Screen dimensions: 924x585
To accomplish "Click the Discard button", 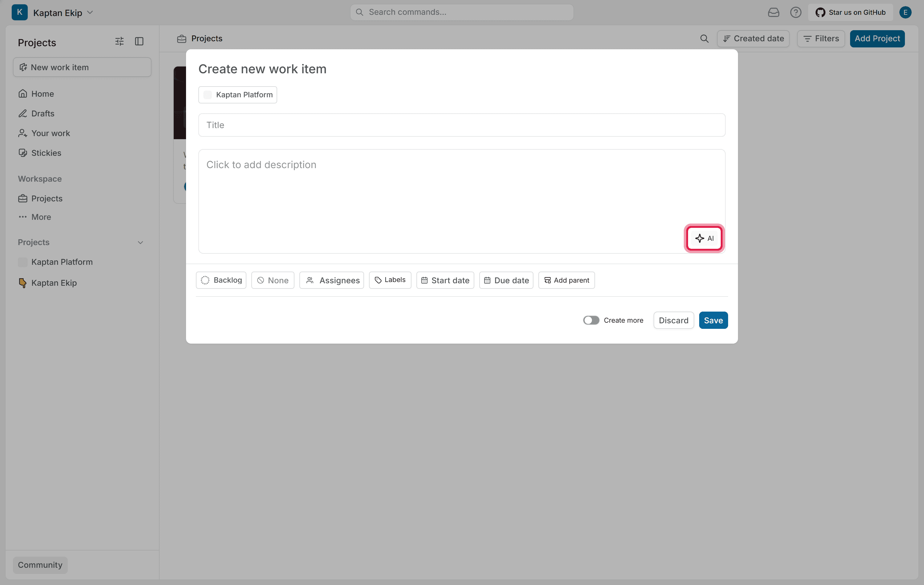I will (673, 320).
